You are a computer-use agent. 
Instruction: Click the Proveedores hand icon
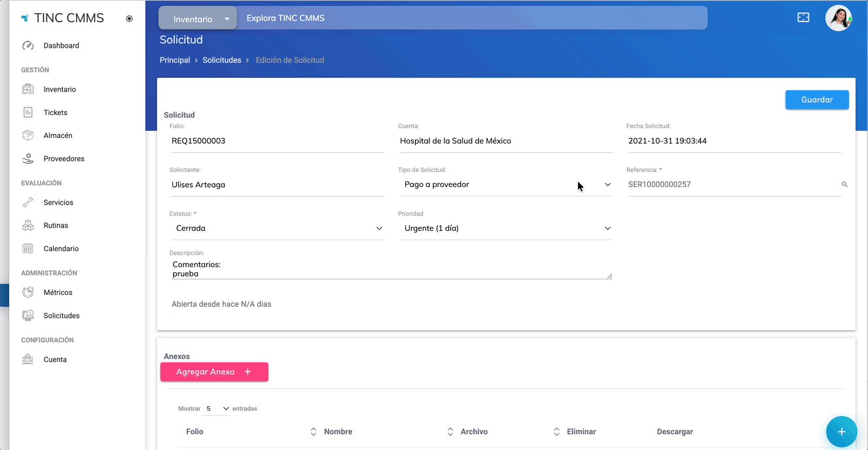click(27, 159)
